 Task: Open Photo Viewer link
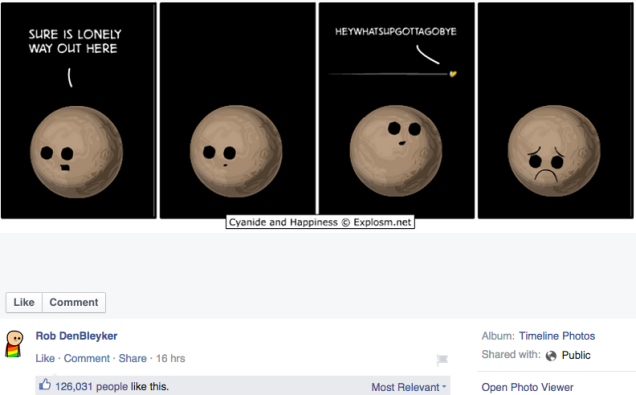pos(527,387)
